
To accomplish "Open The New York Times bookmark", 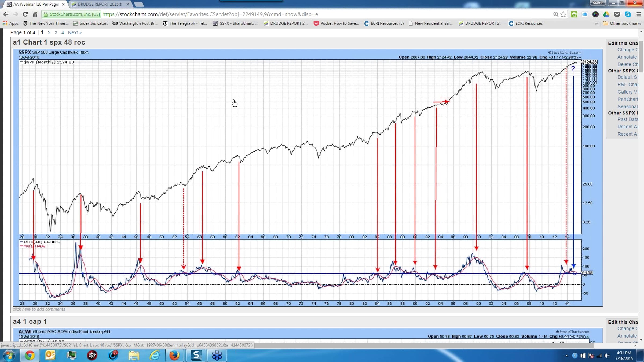I will pyautogui.click(x=46, y=23).
